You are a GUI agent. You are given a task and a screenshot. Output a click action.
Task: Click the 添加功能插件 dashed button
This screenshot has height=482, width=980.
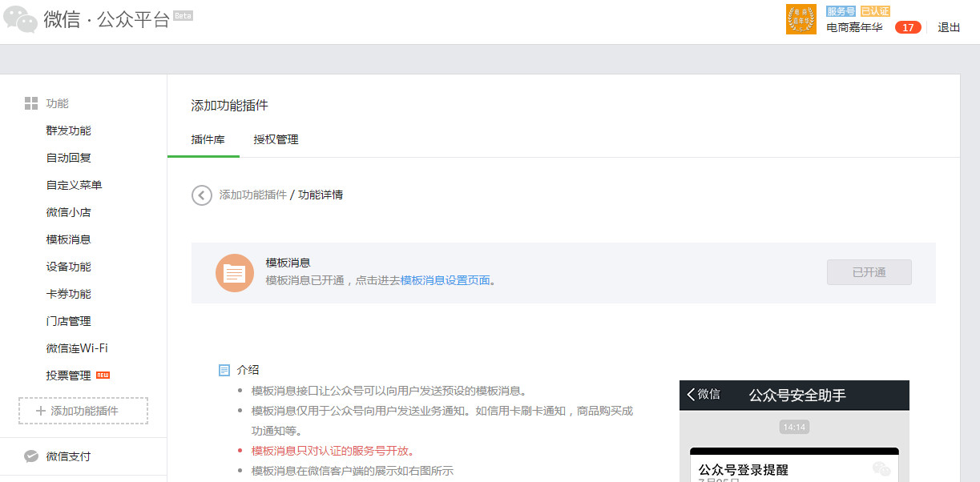[x=83, y=411]
